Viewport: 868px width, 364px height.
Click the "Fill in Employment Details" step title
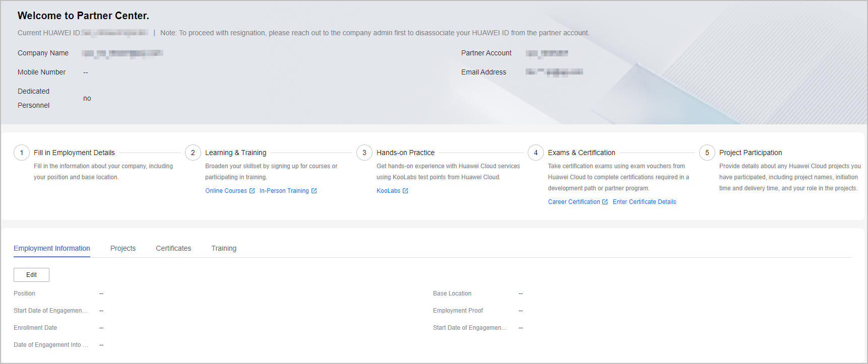point(74,153)
